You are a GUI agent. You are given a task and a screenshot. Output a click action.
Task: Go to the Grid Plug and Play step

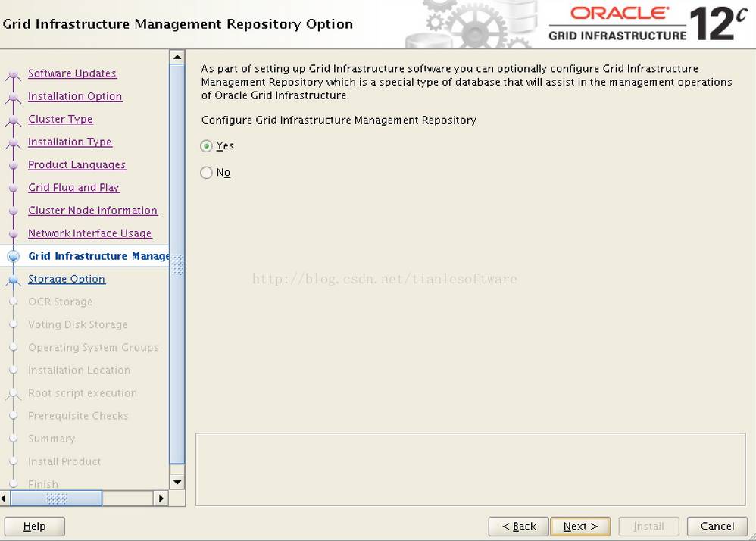(73, 188)
